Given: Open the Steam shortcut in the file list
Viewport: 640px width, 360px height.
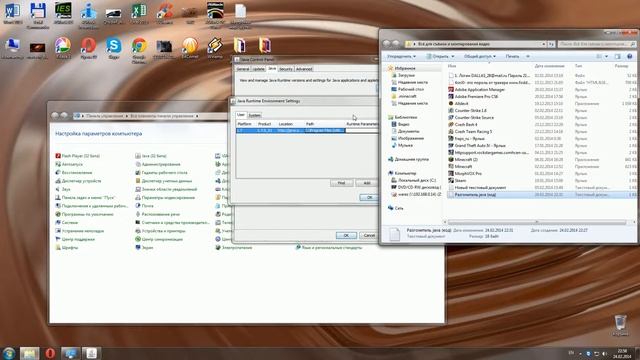Looking at the screenshot, I should click(x=457, y=180).
